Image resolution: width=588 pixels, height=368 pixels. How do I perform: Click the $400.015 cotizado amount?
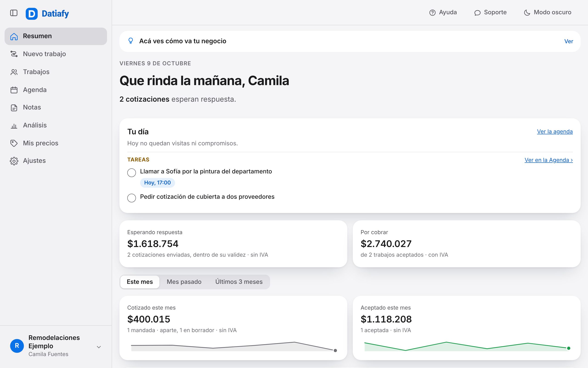[x=149, y=319]
